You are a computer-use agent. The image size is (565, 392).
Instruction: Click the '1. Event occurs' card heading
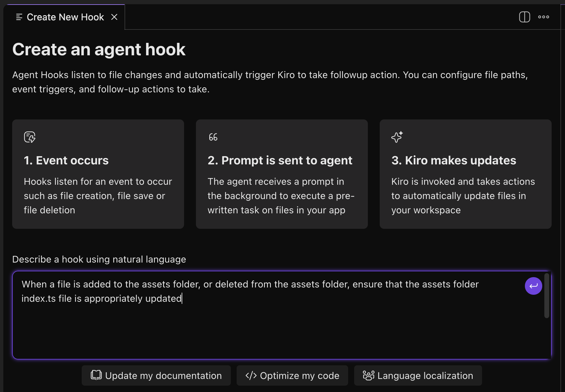[x=66, y=160]
